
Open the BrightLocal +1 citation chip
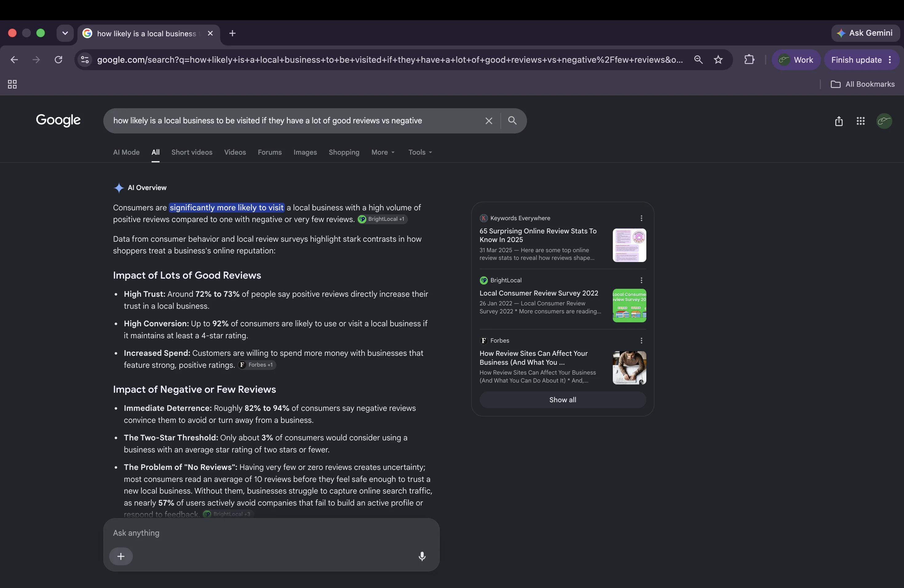pyautogui.click(x=383, y=219)
